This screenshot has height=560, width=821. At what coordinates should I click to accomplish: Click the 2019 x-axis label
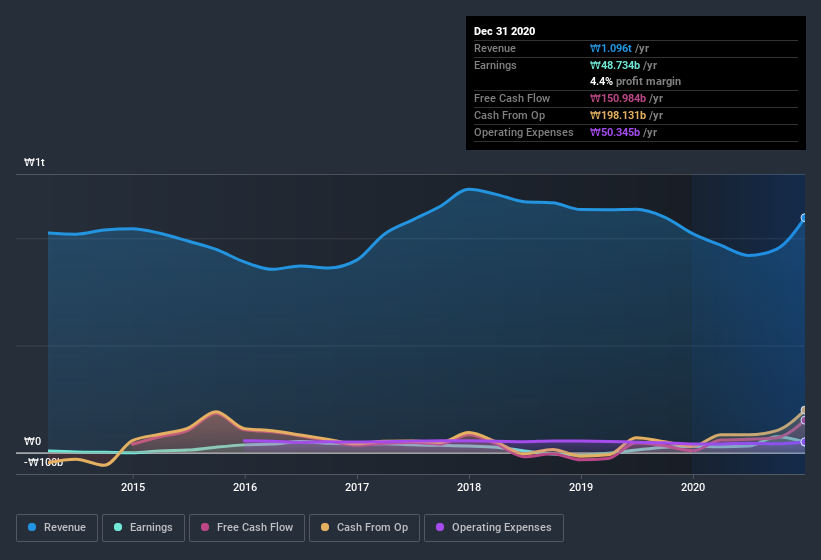pyautogui.click(x=581, y=487)
